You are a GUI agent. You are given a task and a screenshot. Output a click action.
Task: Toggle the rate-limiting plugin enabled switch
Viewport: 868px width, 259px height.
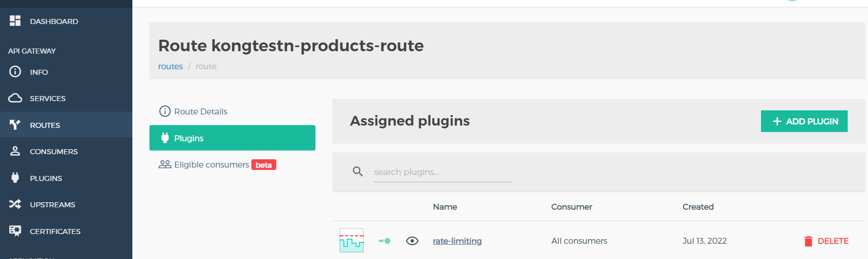click(x=385, y=241)
